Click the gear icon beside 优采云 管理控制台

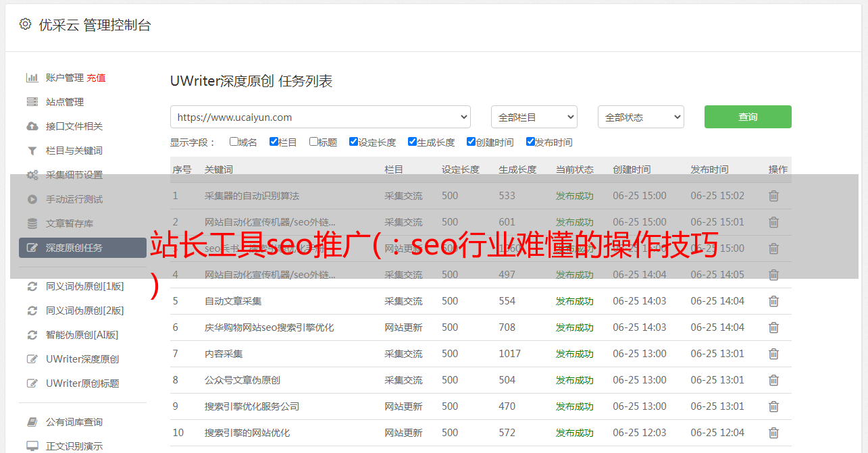pos(25,24)
